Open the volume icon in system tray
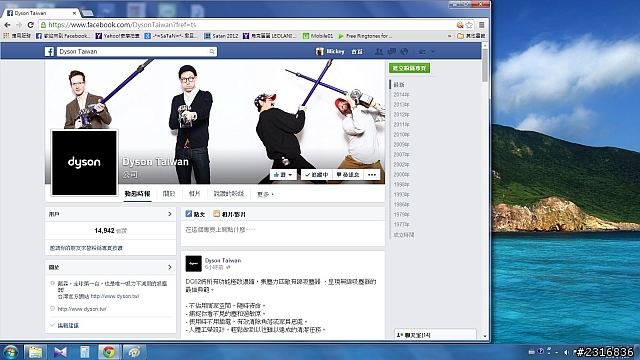This screenshot has height=360, width=640. [566, 351]
